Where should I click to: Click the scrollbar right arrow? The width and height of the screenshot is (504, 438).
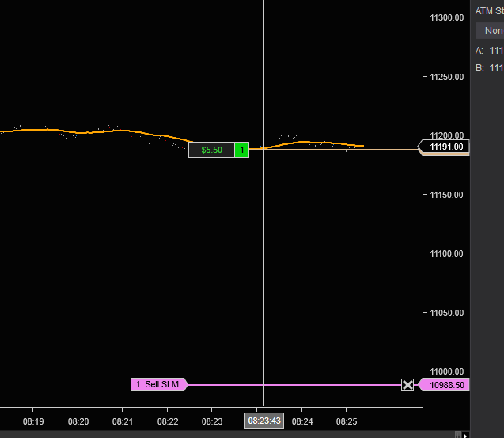coord(466,435)
